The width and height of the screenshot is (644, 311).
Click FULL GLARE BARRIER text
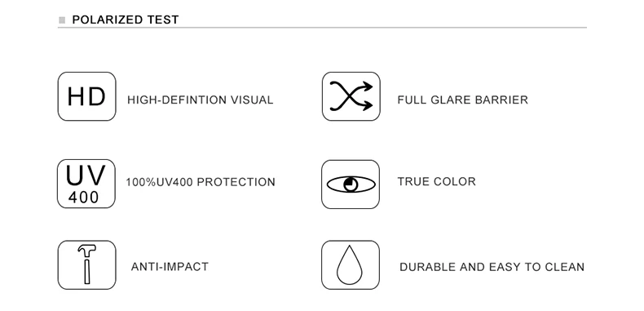tap(462, 100)
